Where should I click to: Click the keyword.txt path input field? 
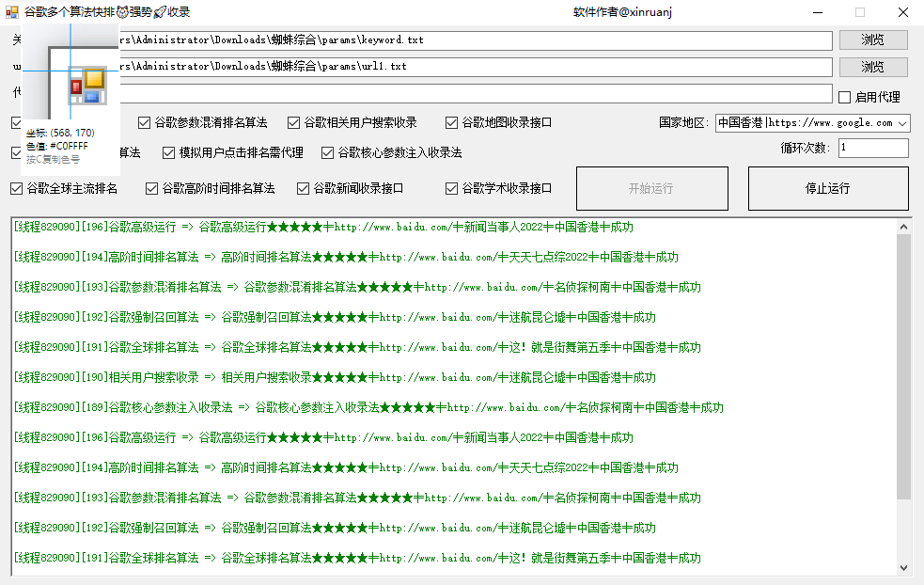click(476, 40)
